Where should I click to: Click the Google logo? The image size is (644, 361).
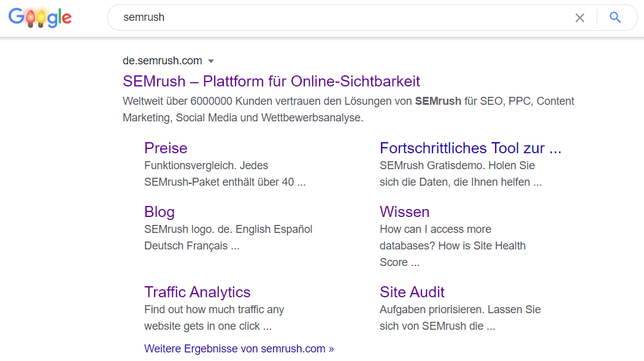click(40, 17)
